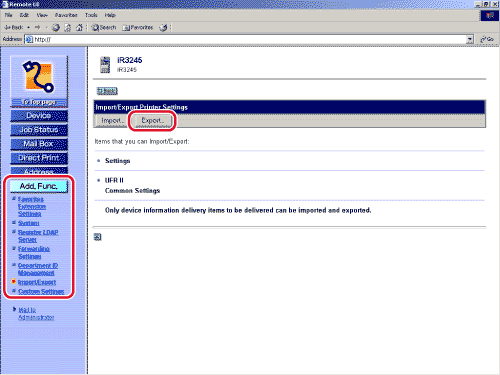The width and height of the screenshot is (500, 375).
Task: Click the History icon in toolbar
Action: [x=163, y=28]
